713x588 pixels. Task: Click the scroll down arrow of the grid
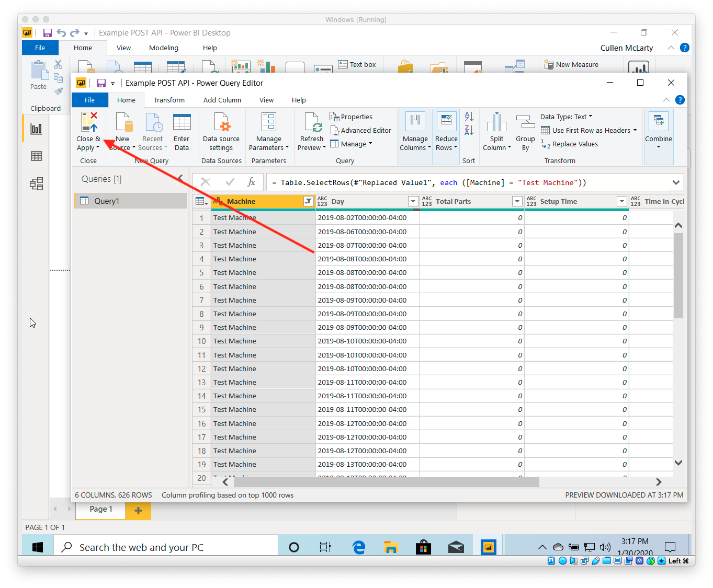(x=678, y=463)
